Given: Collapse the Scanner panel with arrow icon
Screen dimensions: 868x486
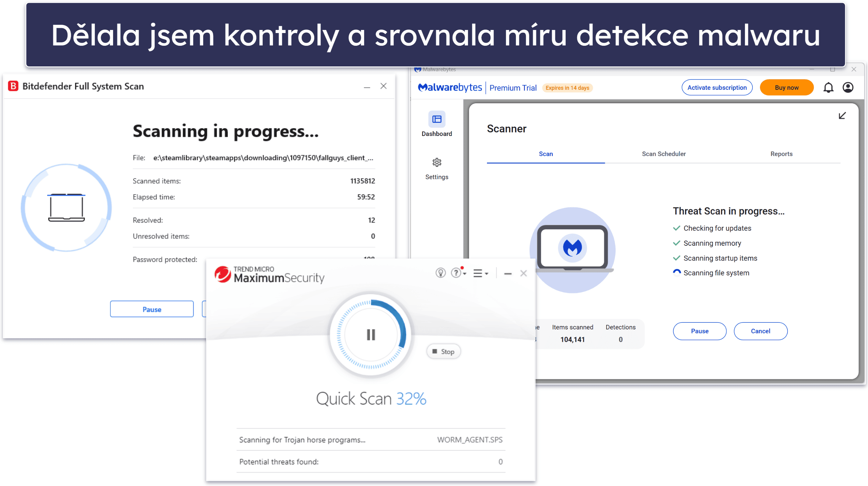Looking at the screenshot, I should click(x=842, y=116).
